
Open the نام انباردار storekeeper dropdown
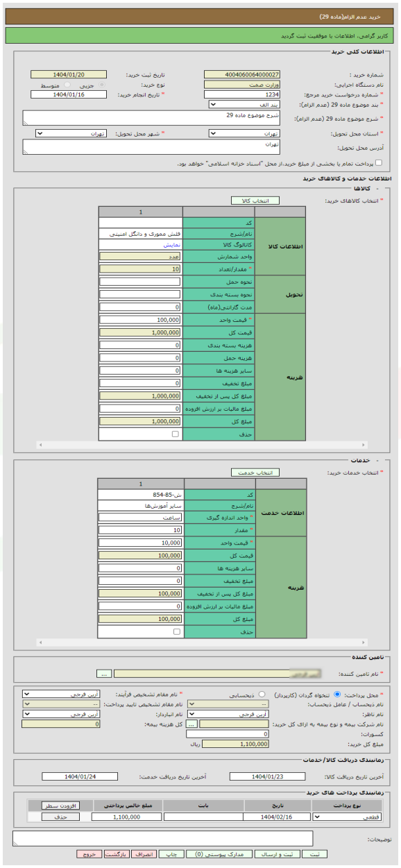tap(61, 713)
